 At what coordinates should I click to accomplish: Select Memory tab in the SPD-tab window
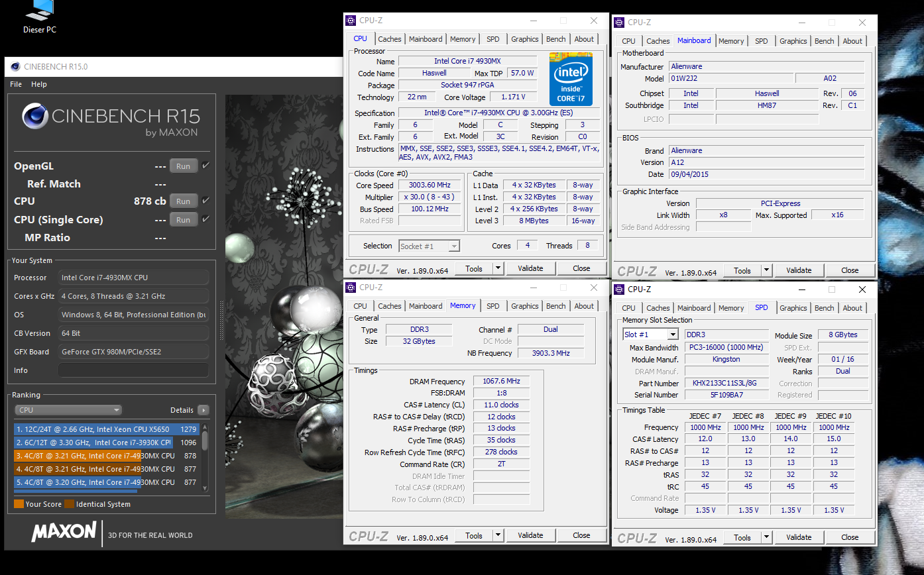[731, 308]
